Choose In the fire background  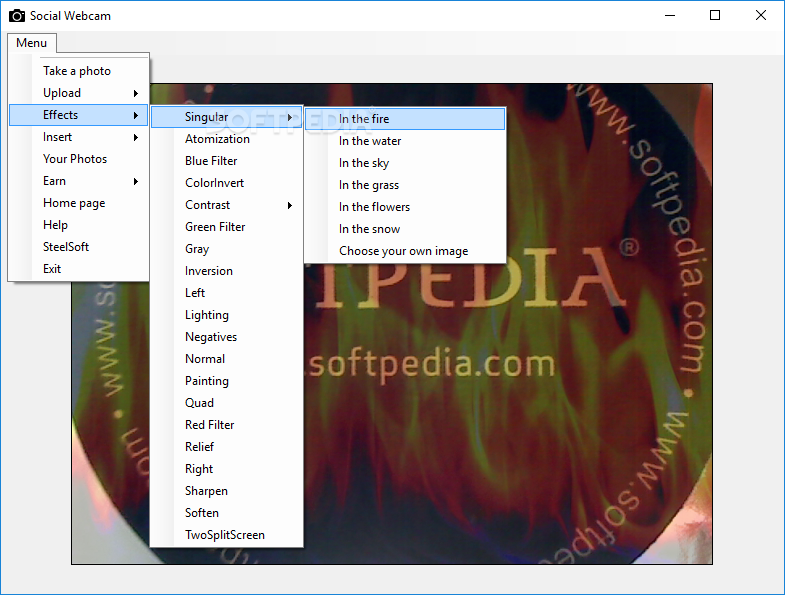[x=405, y=119]
